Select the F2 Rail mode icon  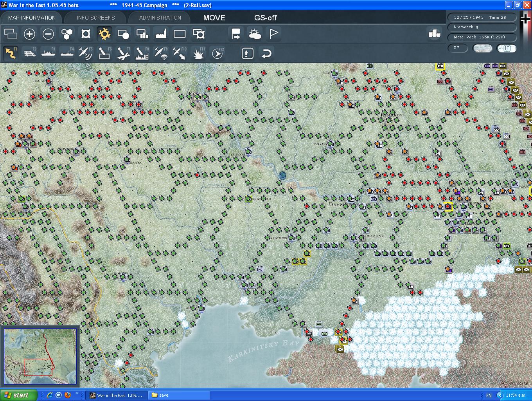(x=29, y=53)
